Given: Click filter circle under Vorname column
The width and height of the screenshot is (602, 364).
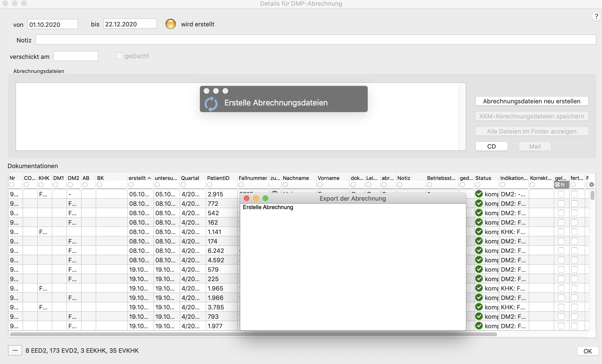Looking at the screenshot, I should click(x=320, y=185).
